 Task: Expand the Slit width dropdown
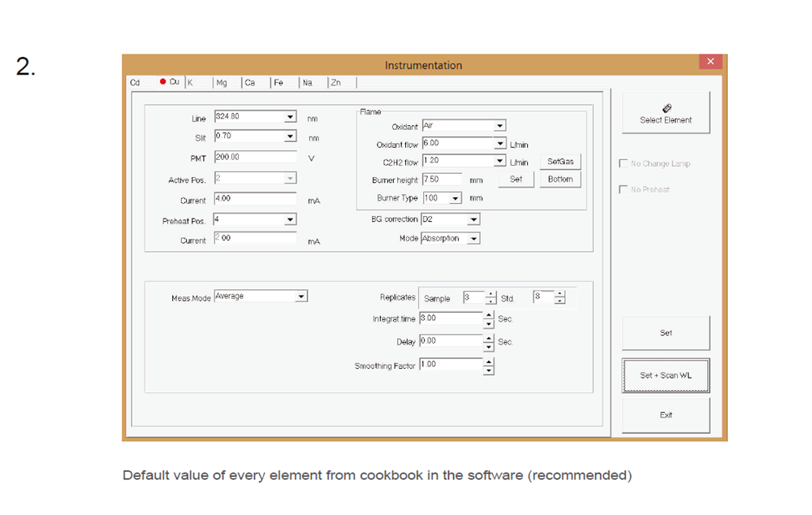[290, 136]
